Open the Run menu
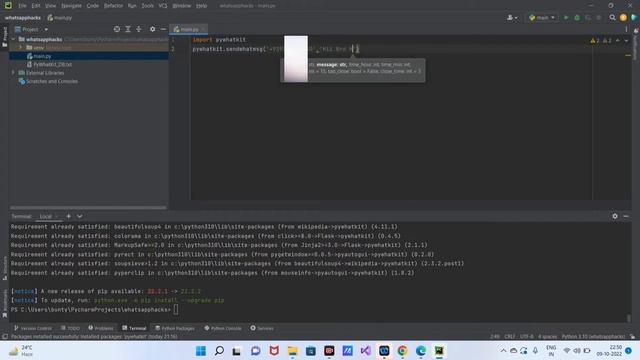This screenshot has width=640, height=360. (x=132, y=6)
